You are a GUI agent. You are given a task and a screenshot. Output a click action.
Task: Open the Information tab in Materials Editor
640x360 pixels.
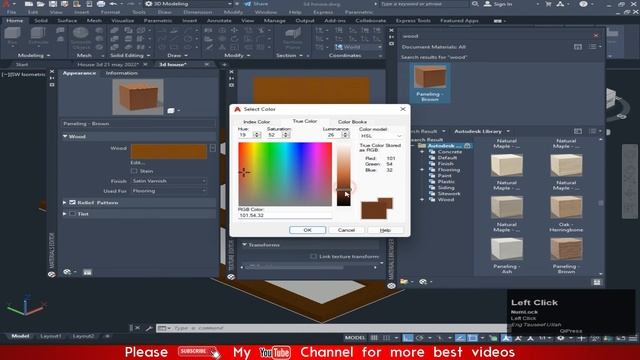122,73
